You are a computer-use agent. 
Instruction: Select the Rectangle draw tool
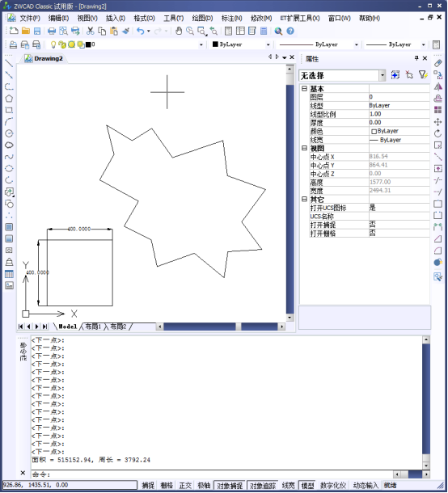(x=9, y=110)
